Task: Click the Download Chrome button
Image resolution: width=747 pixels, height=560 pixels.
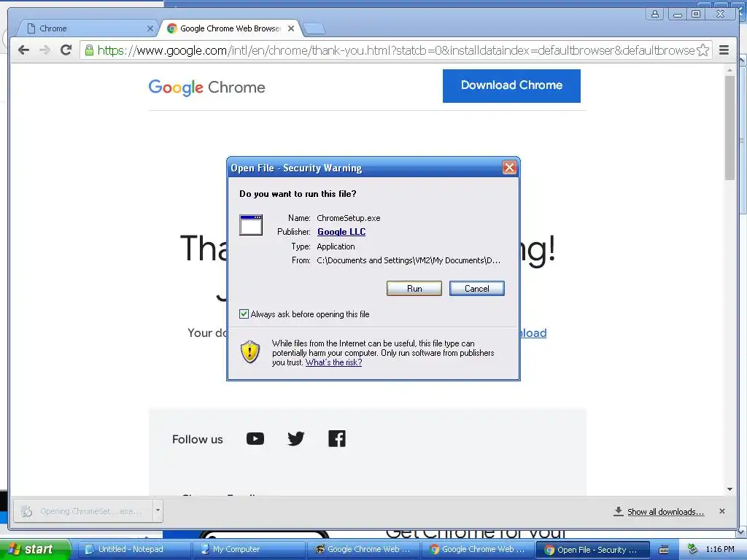Action: 511,86
